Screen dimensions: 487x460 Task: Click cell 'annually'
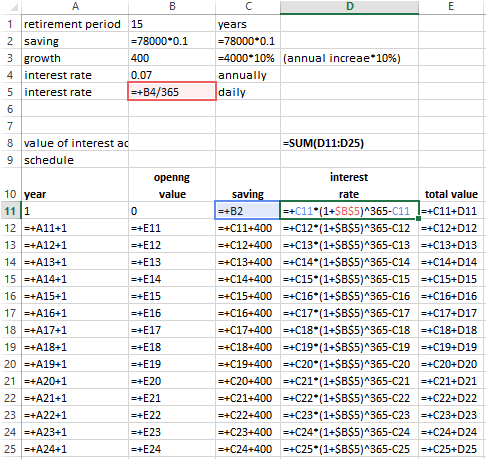(x=248, y=75)
